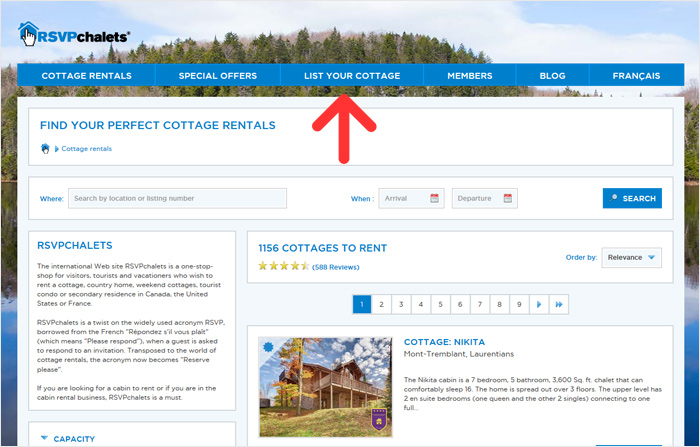
Task: Click the Nikita cottage photo
Action: click(x=325, y=387)
